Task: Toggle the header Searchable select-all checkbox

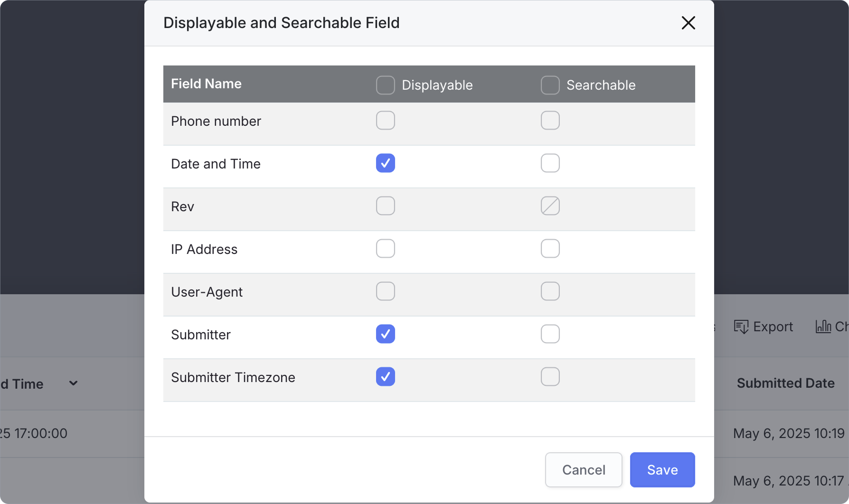Action: pyautogui.click(x=550, y=85)
